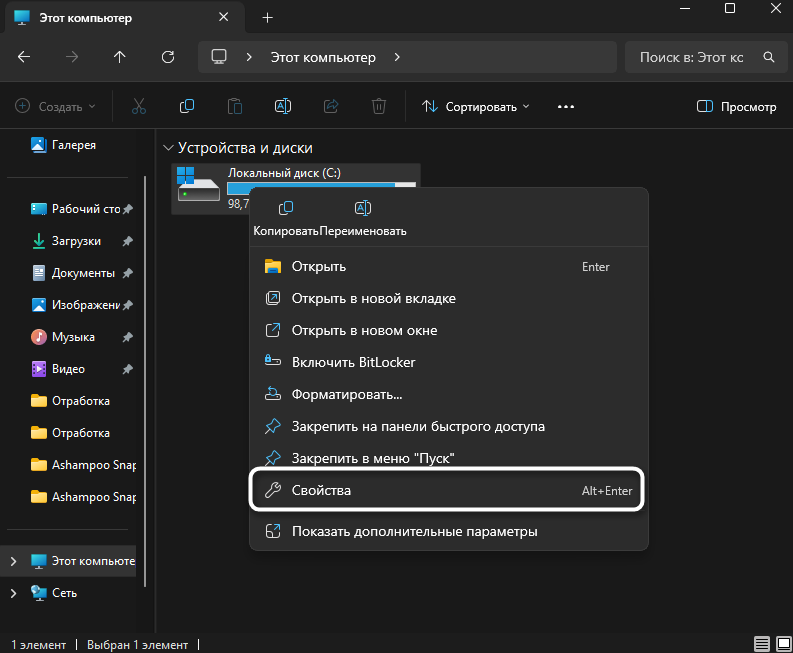
Task: Click the Cut scissors icon in toolbar
Action: click(139, 106)
